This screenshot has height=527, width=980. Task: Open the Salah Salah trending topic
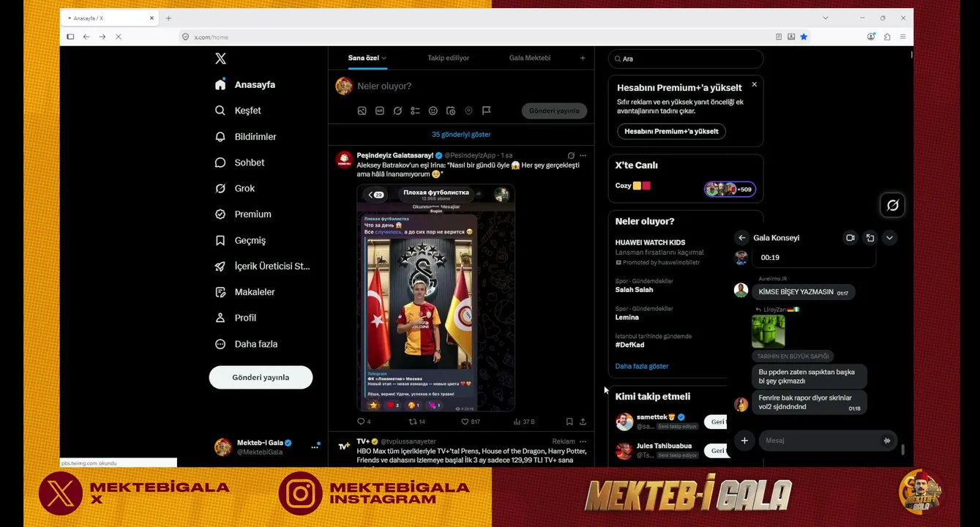click(634, 290)
